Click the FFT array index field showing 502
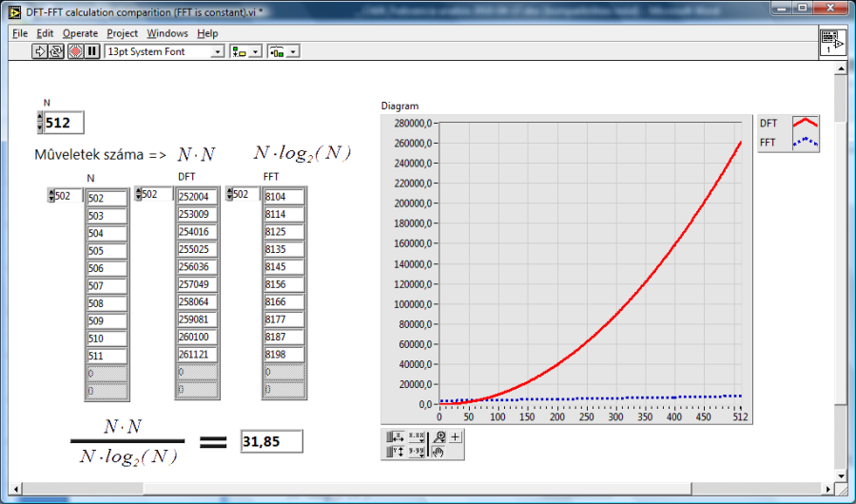The height and width of the screenshot is (504, 856). tap(246, 194)
